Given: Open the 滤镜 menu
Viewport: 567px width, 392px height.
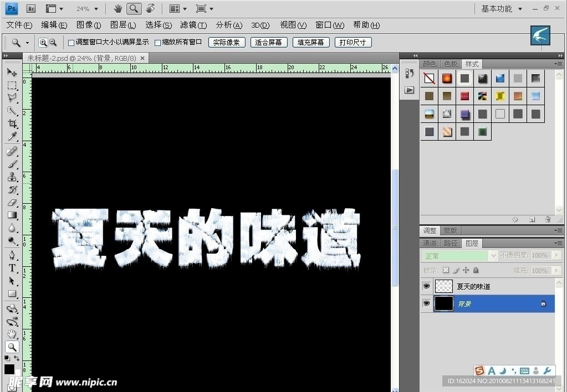Looking at the screenshot, I should (x=193, y=25).
